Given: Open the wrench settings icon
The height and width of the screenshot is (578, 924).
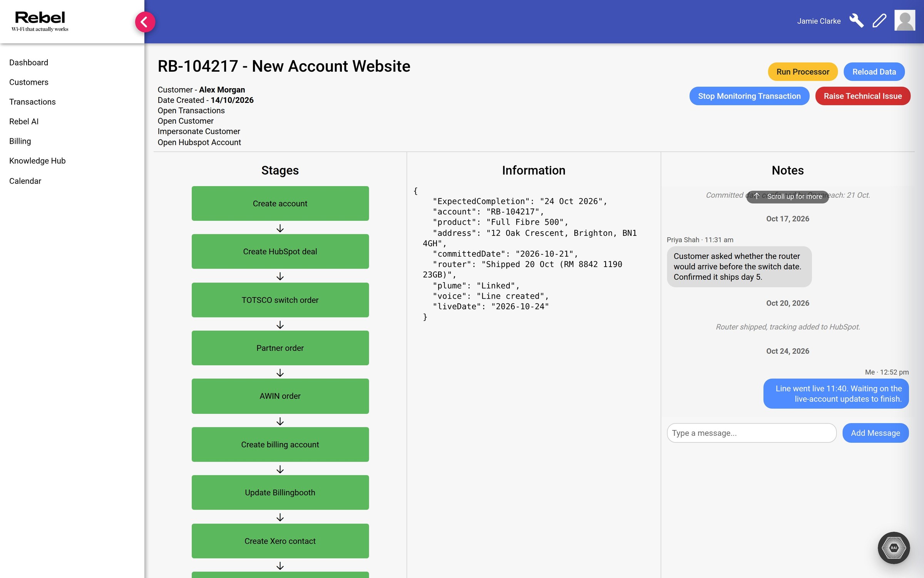Looking at the screenshot, I should pos(856,21).
